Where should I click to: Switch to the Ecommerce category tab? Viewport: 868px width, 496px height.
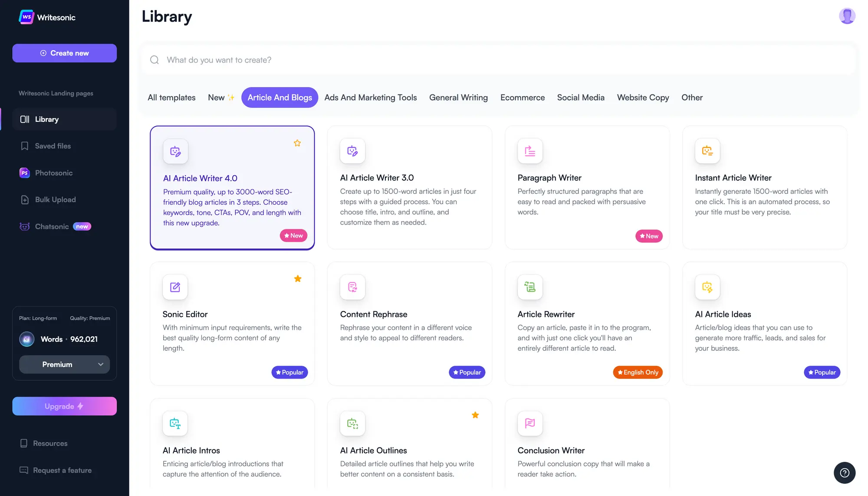tap(523, 98)
